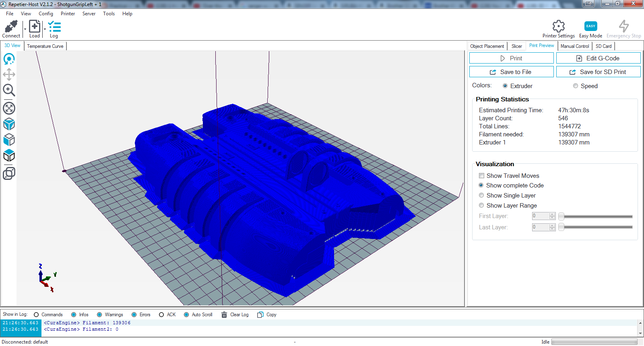The height and width of the screenshot is (346, 644).
Task: Open the Config menu
Action: (x=46, y=14)
